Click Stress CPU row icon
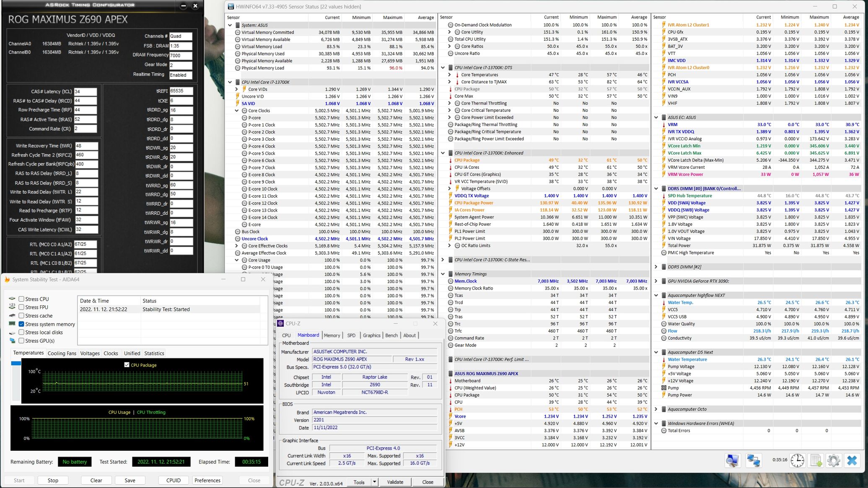This screenshot has width=868, height=488. [x=12, y=299]
